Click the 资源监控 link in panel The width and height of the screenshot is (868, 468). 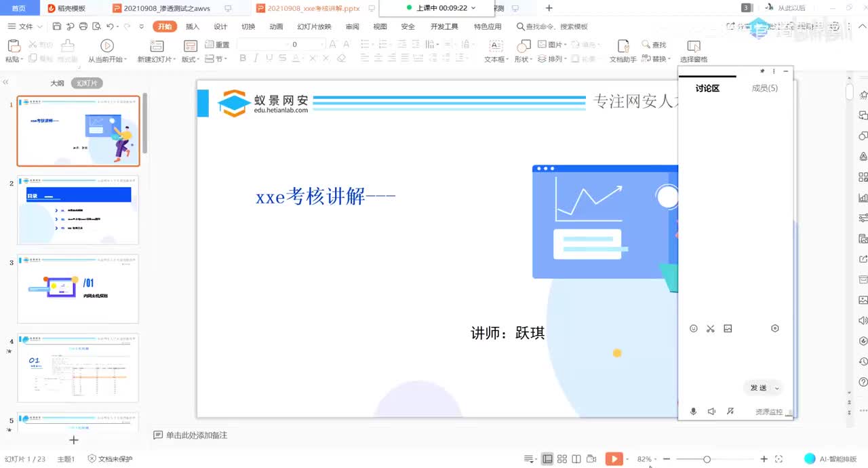[769, 412]
